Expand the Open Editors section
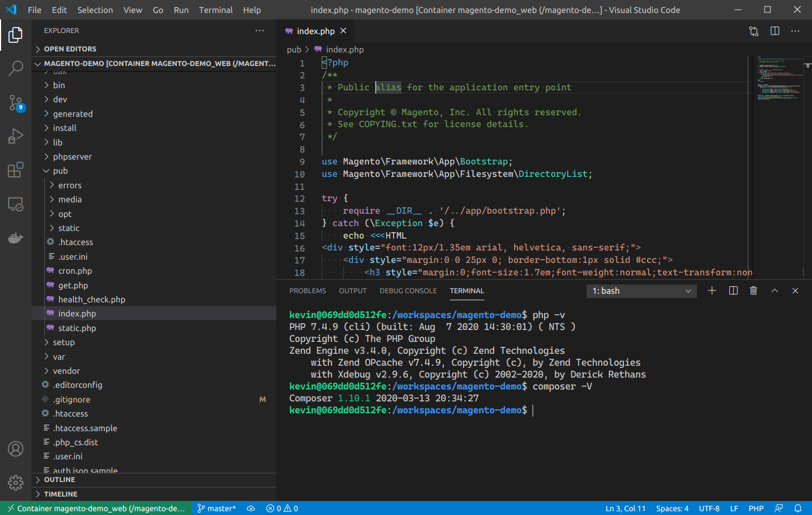Image resolution: width=812 pixels, height=515 pixels. (154, 49)
